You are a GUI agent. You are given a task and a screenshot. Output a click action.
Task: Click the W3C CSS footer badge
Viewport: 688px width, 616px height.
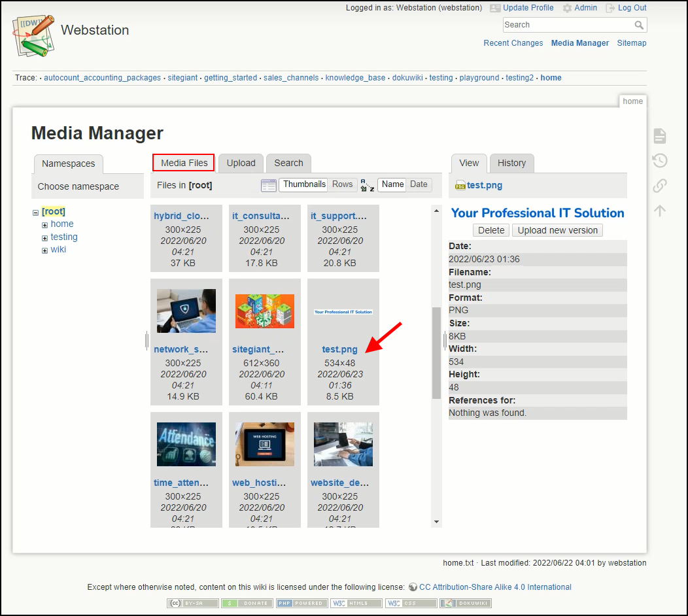point(411,604)
